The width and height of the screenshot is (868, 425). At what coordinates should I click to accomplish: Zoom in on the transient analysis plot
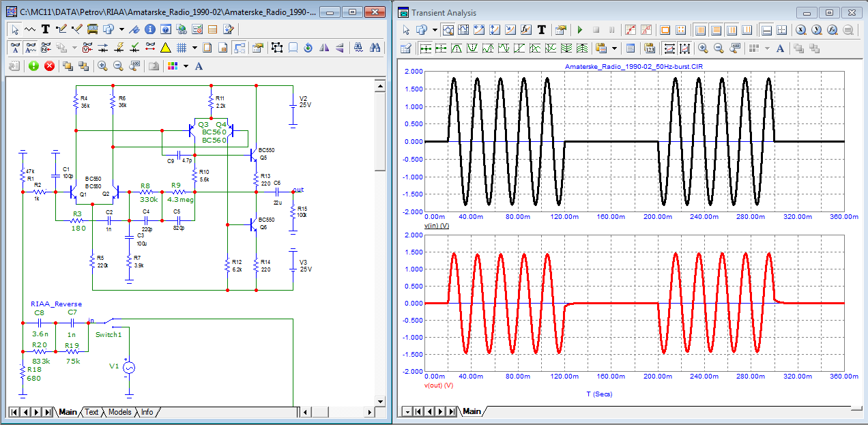[x=701, y=48]
